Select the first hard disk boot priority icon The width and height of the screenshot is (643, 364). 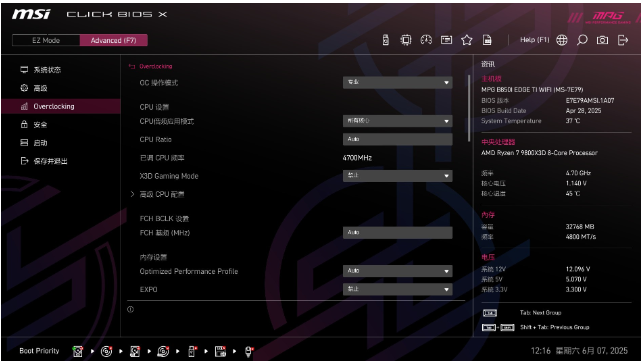click(78, 351)
